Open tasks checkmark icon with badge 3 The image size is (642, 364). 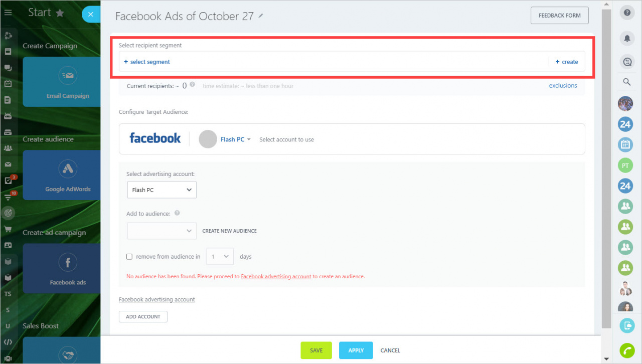click(9, 180)
